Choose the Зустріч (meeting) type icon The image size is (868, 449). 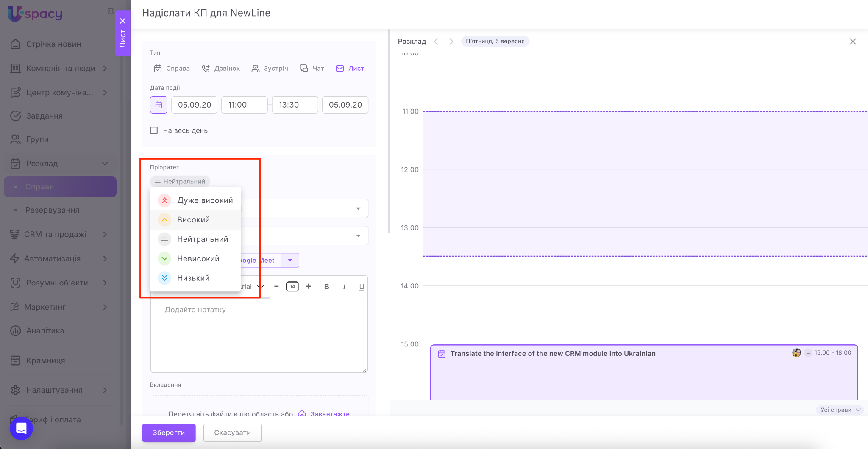click(256, 69)
